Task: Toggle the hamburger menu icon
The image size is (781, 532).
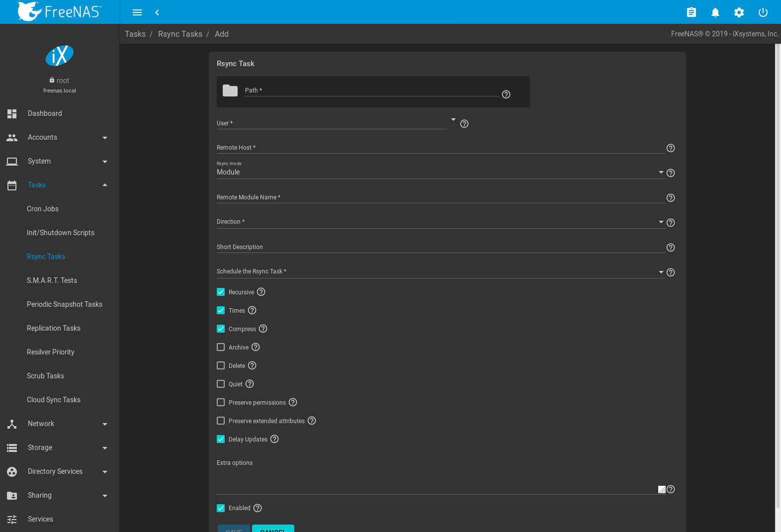Action: [137, 12]
